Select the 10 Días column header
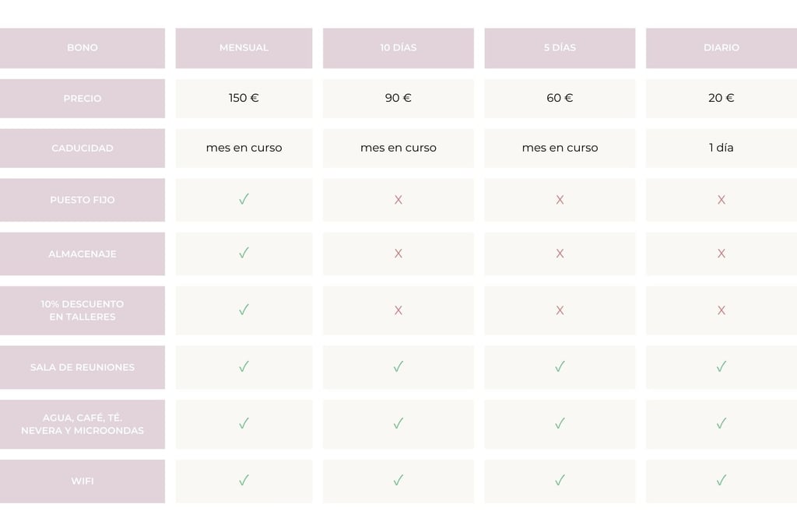The image size is (797, 532). (398, 48)
